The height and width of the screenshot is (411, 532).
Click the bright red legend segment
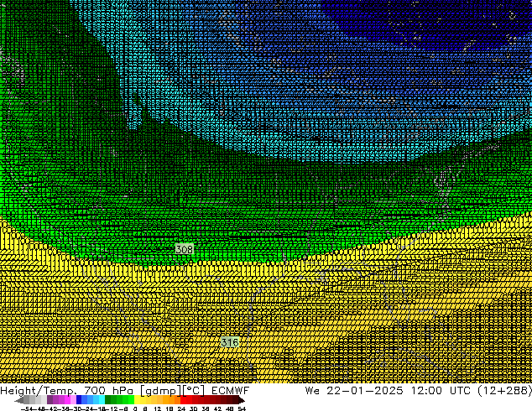pyautogui.click(x=183, y=400)
